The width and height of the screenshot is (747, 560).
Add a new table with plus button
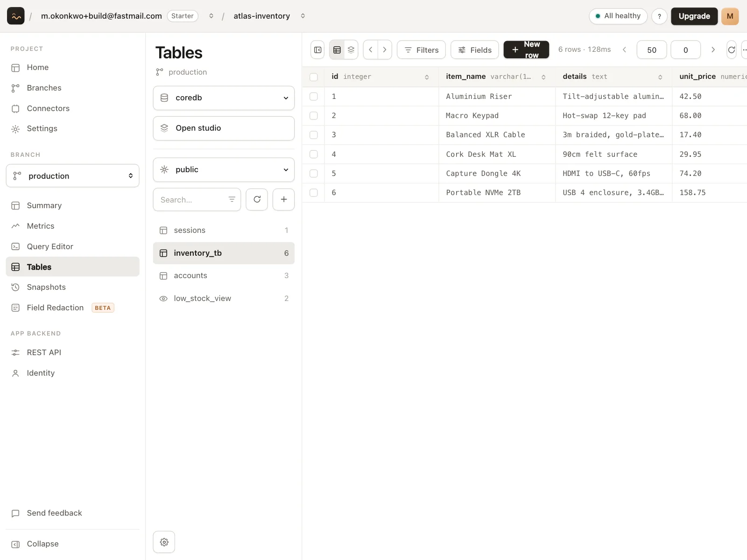[x=284, y=199]
